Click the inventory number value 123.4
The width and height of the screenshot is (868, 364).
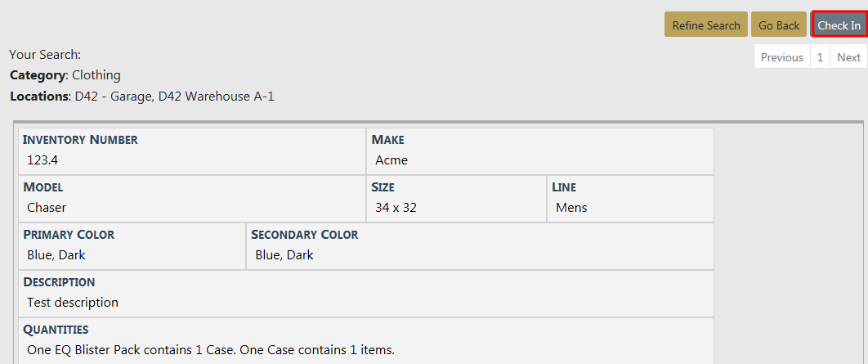43,160
